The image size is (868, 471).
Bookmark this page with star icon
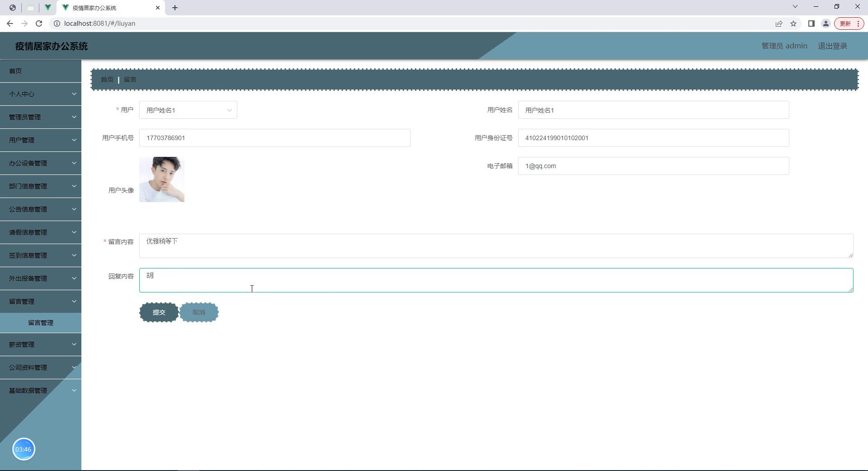click(793, 24)
